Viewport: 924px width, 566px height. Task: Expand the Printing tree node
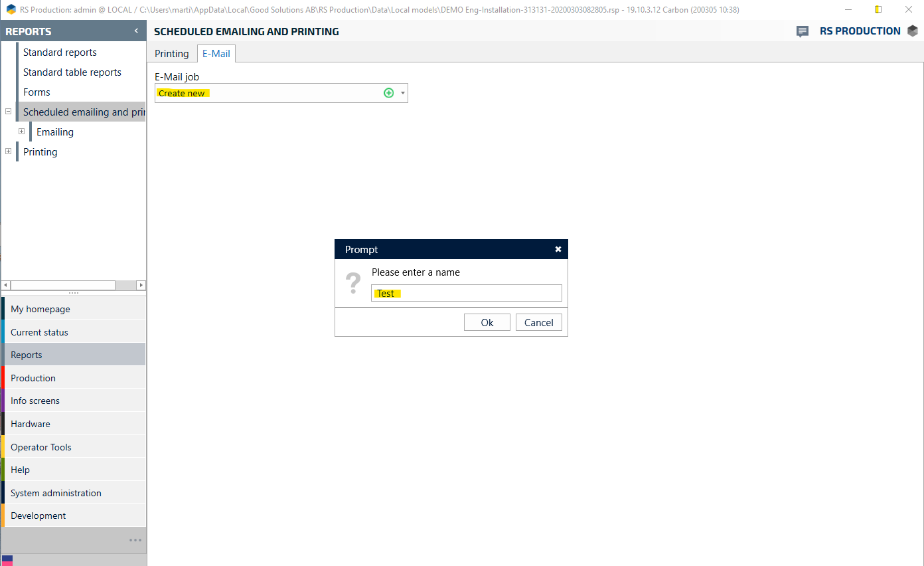point(8,151)
